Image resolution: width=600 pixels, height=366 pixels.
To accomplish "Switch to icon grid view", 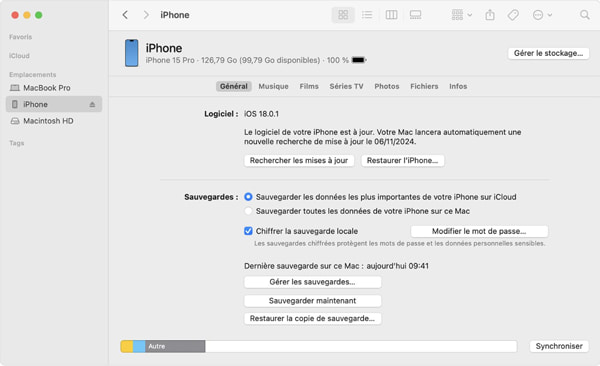I will [343, 15].
